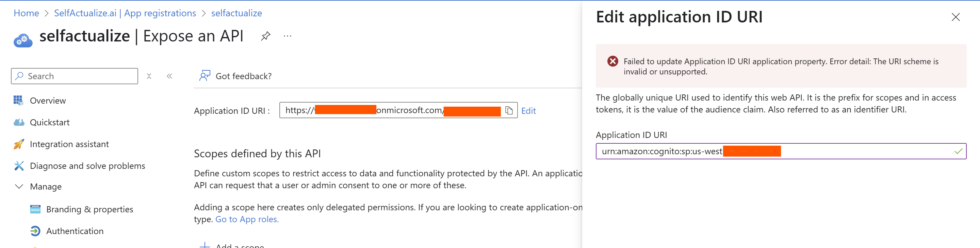Click the Branding & properties icon
This screenshot has height=248, width=980.
[35, 209]
